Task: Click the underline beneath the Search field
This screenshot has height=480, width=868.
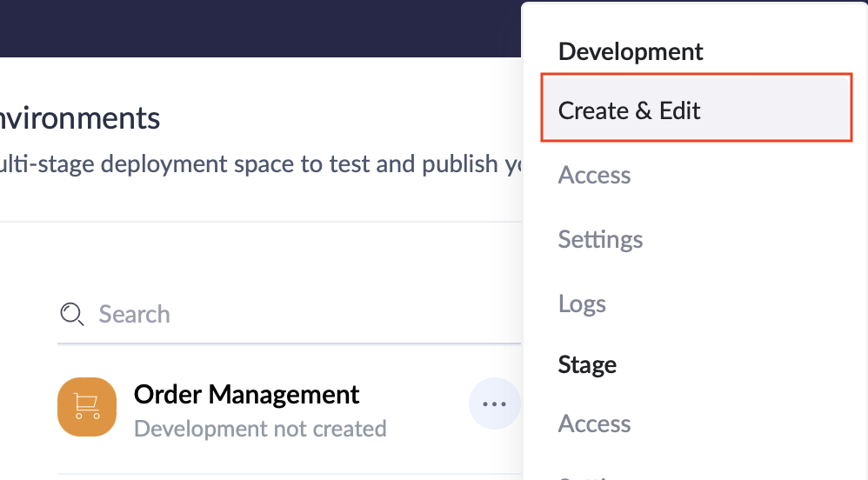Action: coord(287,343)
